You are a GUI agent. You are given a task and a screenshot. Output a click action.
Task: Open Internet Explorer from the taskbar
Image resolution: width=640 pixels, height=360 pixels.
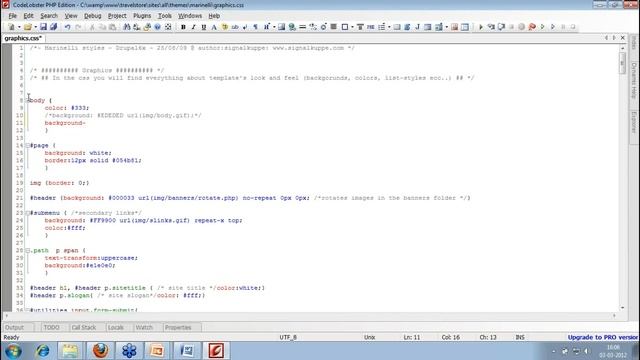pos(42,351)
